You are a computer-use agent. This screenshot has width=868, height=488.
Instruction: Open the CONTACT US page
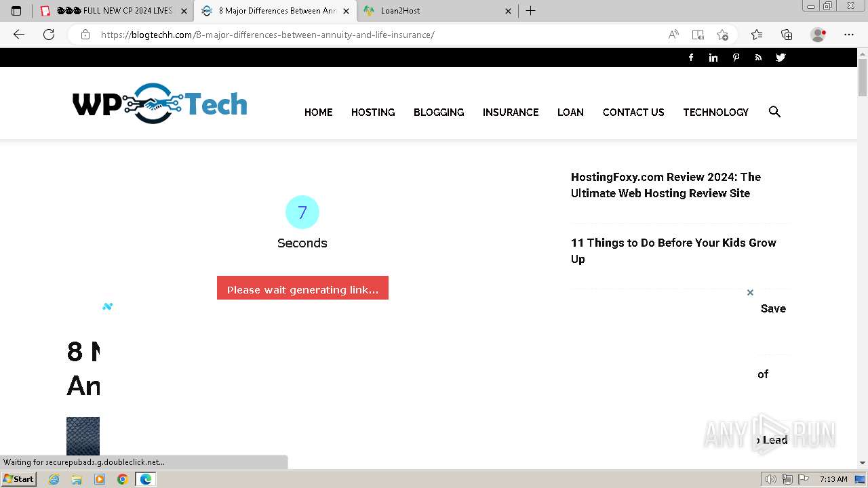(x=633, y=113)
